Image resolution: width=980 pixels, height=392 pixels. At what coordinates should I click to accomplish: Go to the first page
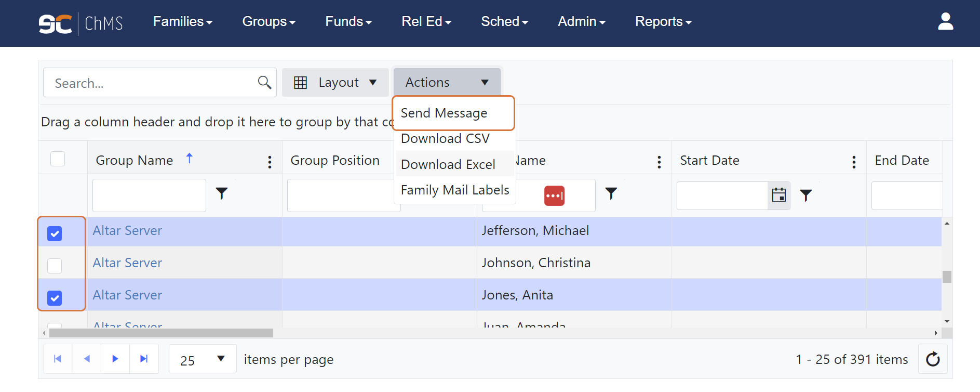point(58,359)
